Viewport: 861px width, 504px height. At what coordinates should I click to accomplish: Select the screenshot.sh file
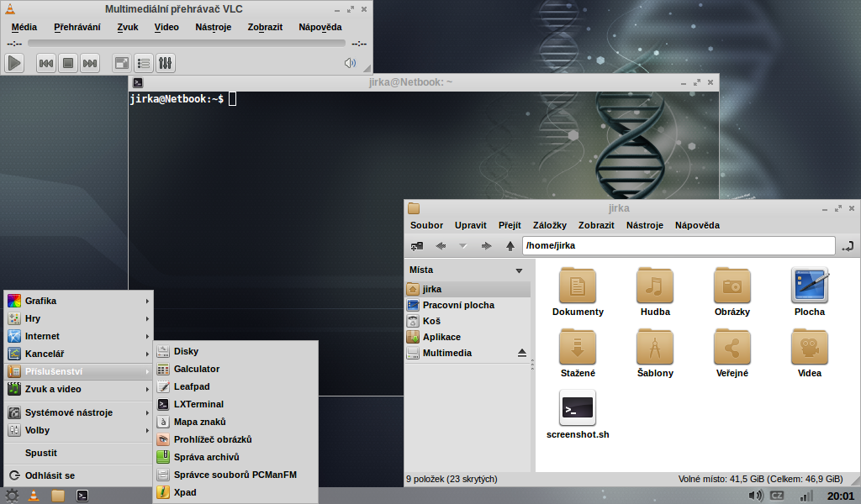click(x=578, y=415)
